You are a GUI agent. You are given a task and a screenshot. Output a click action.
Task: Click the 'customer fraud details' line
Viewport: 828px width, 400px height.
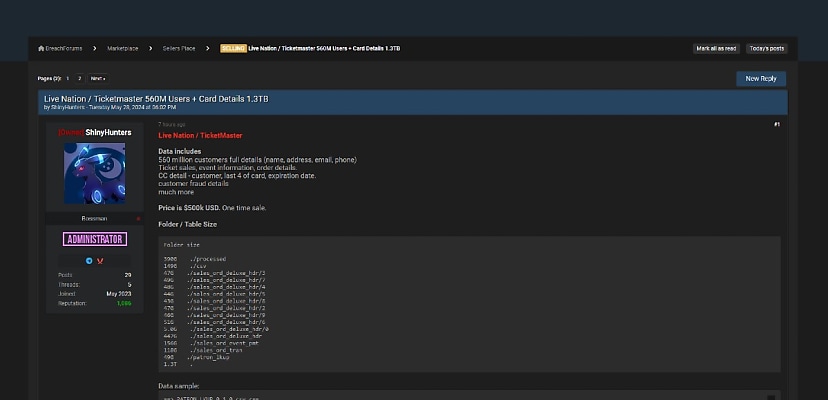pyautogui.click(x=193, y=184)
